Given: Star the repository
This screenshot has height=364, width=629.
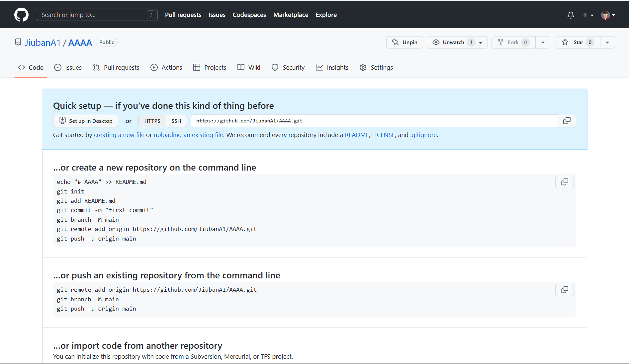Looking at the screenshot, I should (x=578, y=42).
